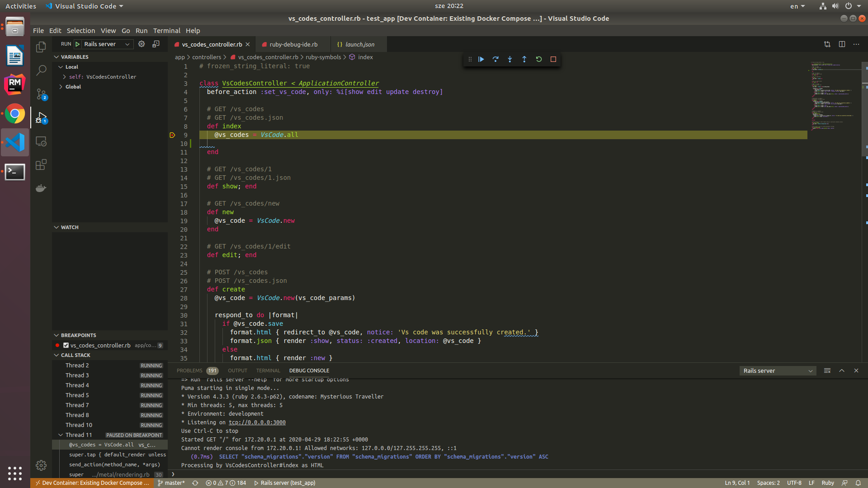
Task: Clear the debug console output
Action: [x=827, y=371]
